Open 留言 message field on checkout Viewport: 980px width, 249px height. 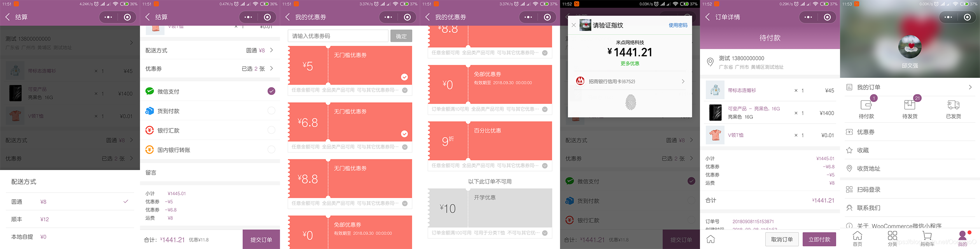click(x=210, y=172)
